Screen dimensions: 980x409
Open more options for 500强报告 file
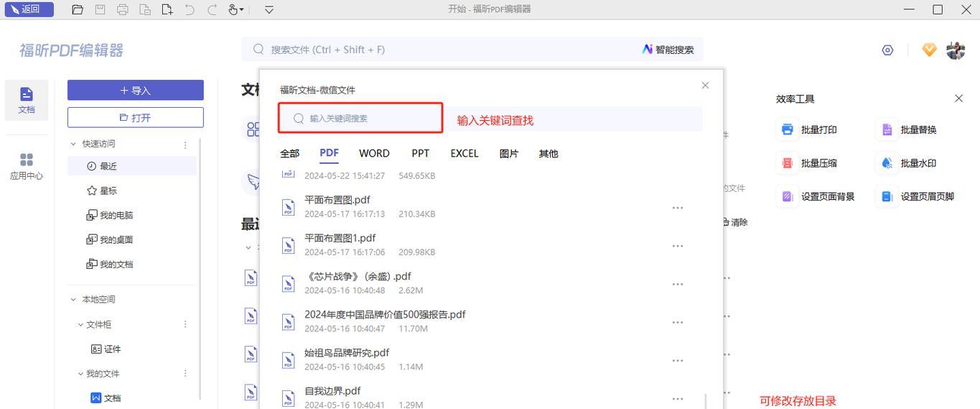(x=678, y=322)
